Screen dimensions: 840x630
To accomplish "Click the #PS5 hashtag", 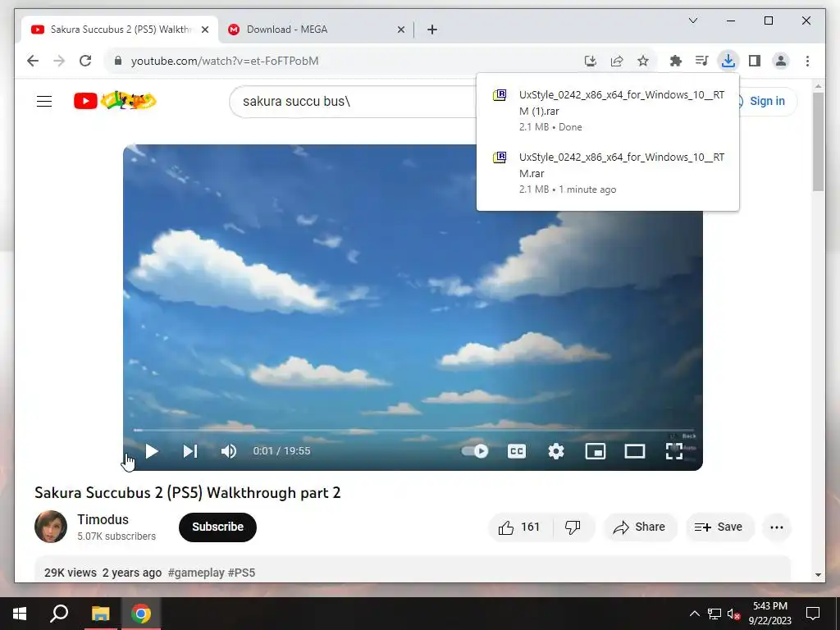I will click(x=242, y=573).
